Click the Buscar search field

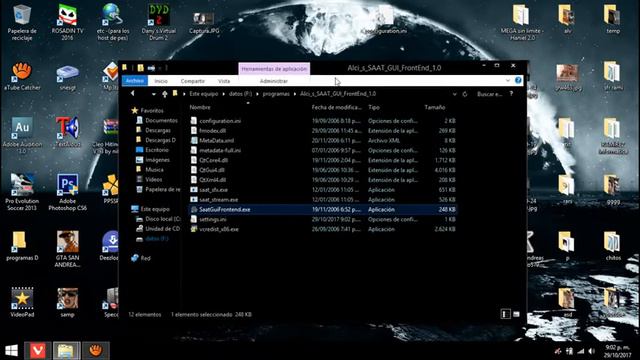pos(489,94)
